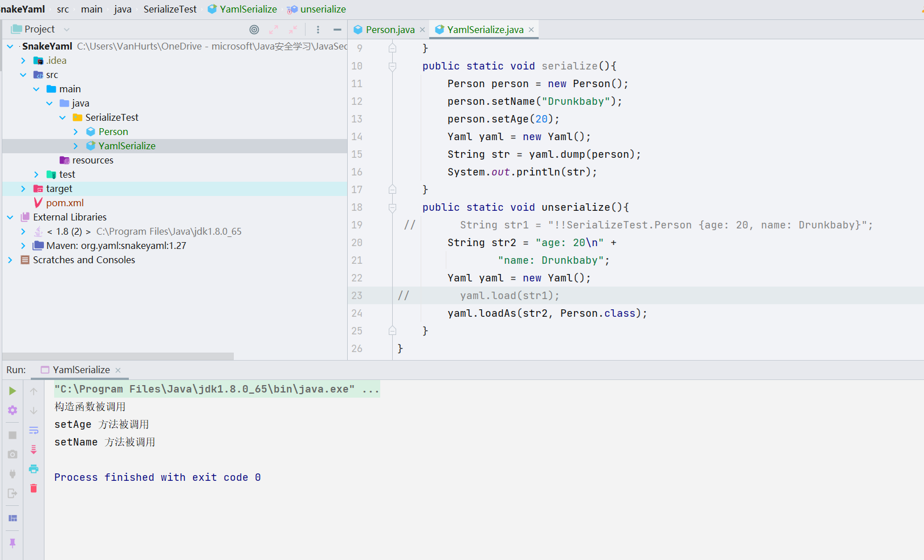Screen dimensions: 924x560
Task: Click the Project panel horizontal scrollbar
Action: pyautogui.click(x=118, y=356)
